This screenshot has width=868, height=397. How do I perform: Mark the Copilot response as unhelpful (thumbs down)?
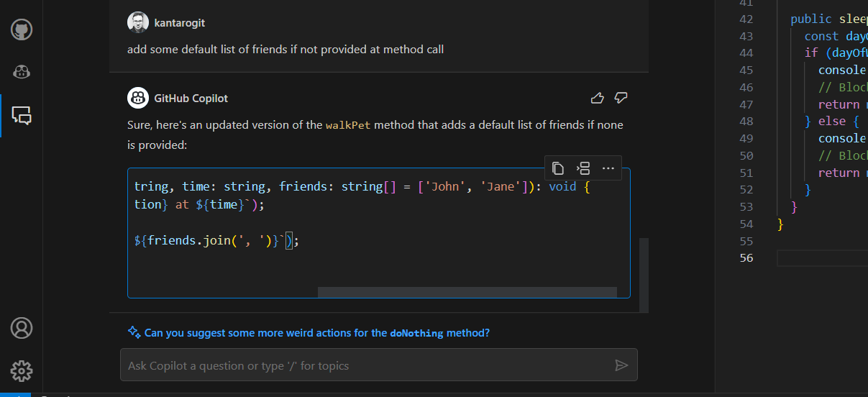621,98
